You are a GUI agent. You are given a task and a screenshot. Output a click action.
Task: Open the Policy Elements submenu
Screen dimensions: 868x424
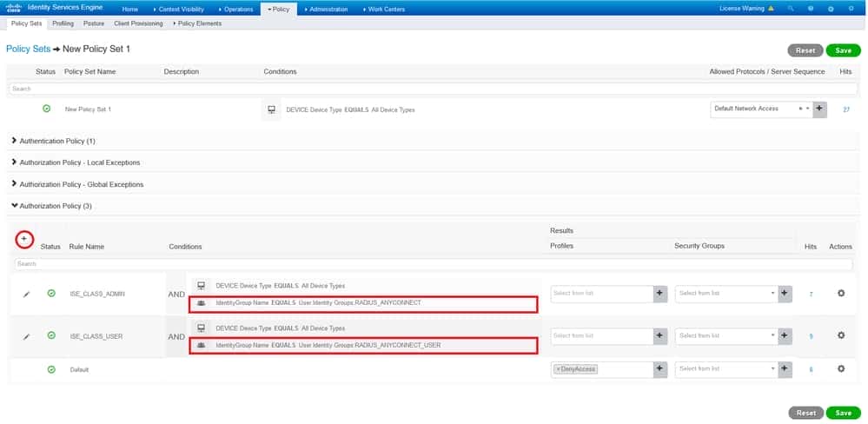pyautogui.click(x=197, y=23)
